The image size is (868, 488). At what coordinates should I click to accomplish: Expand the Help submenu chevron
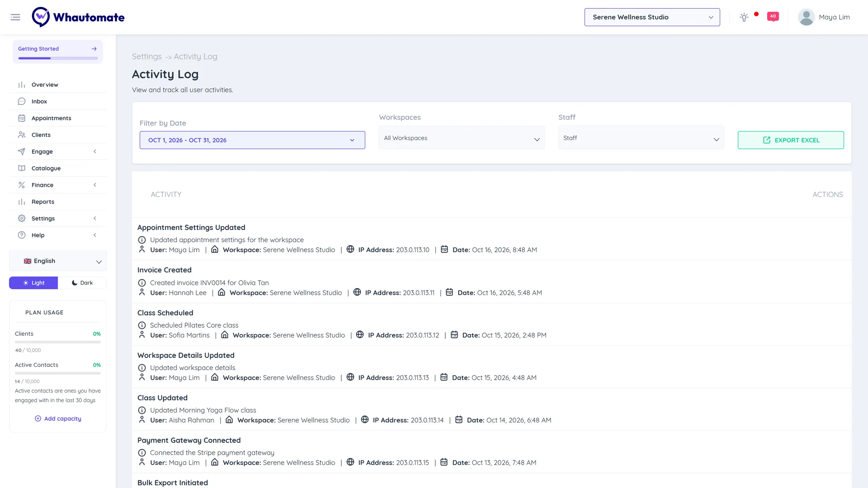[x=95, y=235]
